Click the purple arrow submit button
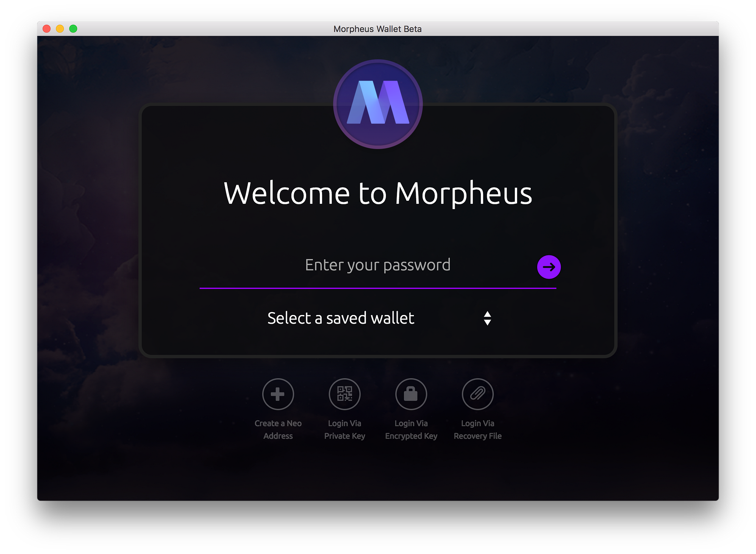Image resolution: width=756 pixels, height=554 pixels. [548, 267]
